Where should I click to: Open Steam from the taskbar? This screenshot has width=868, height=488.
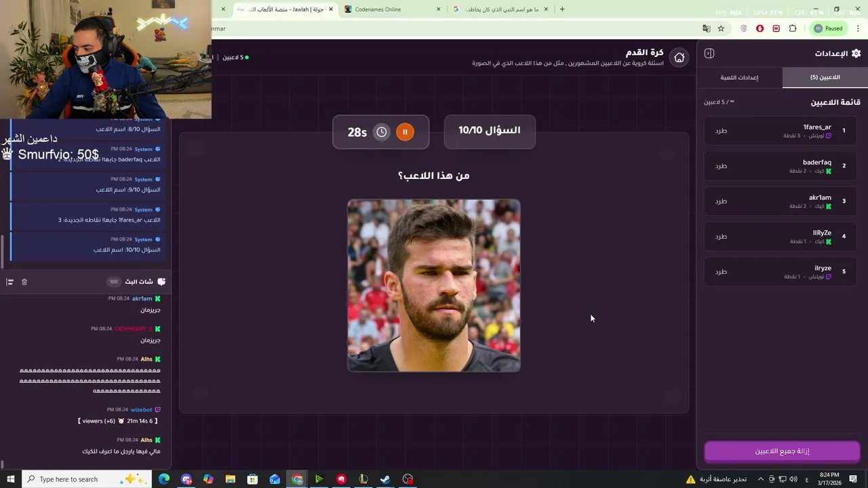[385, 479]
